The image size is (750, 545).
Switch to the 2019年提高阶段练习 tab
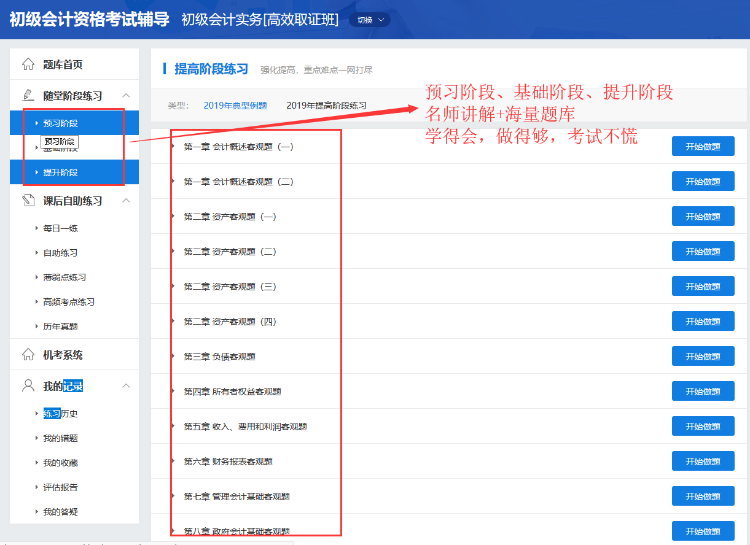click(326, 105)
